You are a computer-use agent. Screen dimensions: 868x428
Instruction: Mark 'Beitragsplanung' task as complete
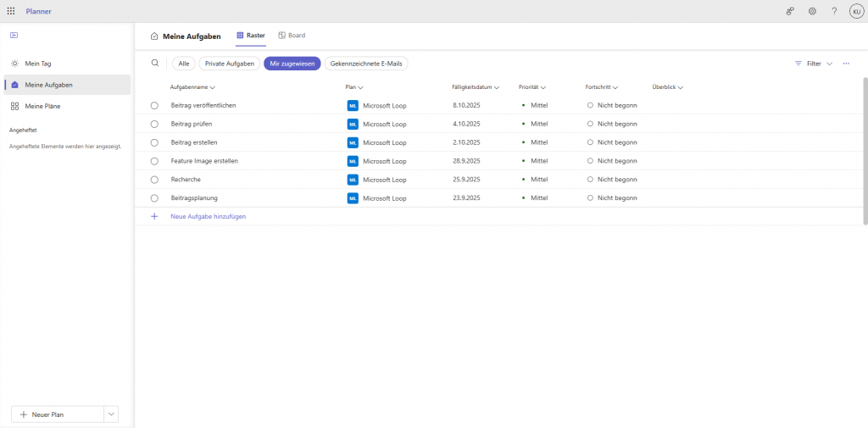[x=154, y=198]
